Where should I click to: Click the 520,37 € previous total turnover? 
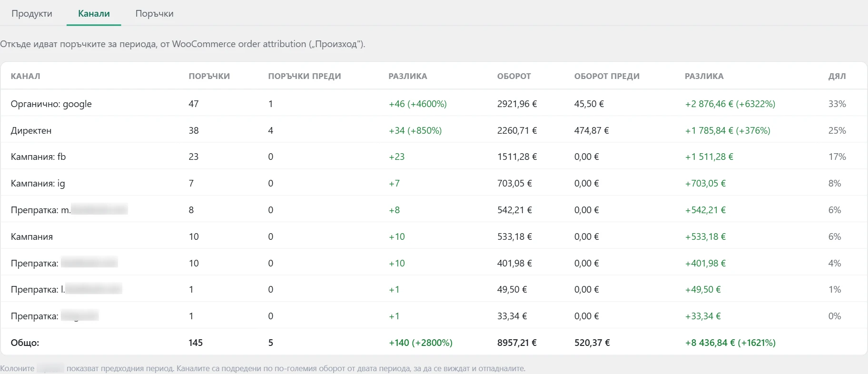[592, 343]
